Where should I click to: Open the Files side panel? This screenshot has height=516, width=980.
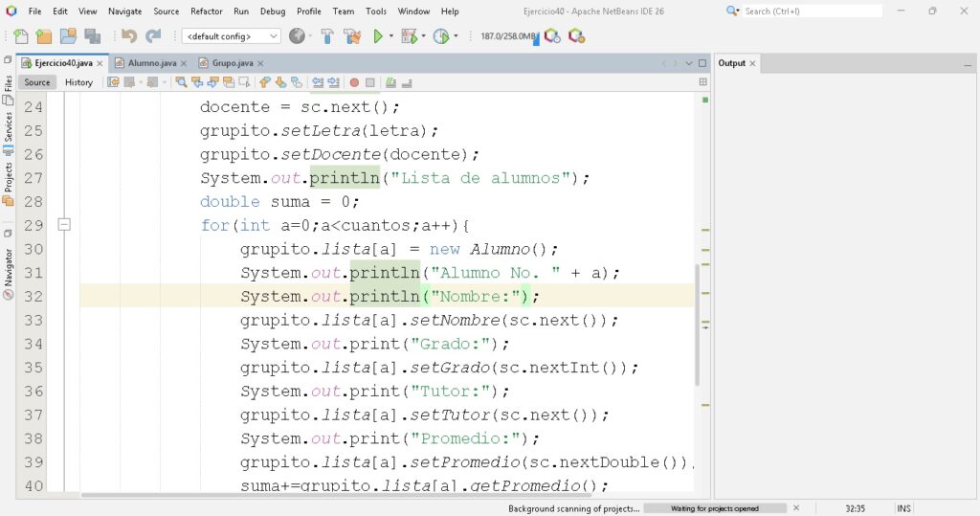tap(8, 89)
